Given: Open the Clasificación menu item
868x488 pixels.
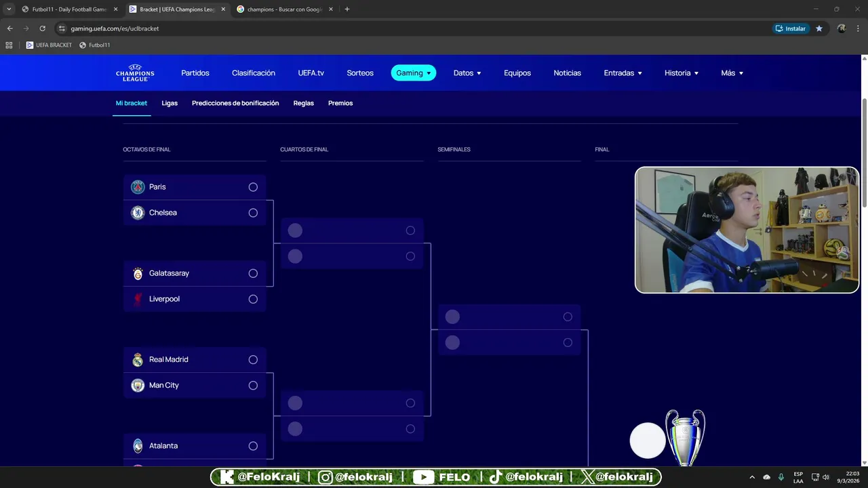Looking at the screenshot, I should tap(254, 73).
